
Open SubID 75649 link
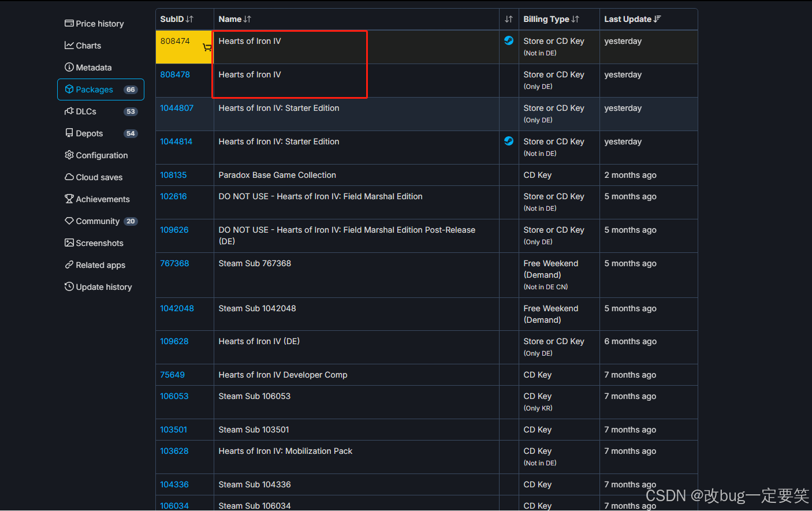point(172,375)
